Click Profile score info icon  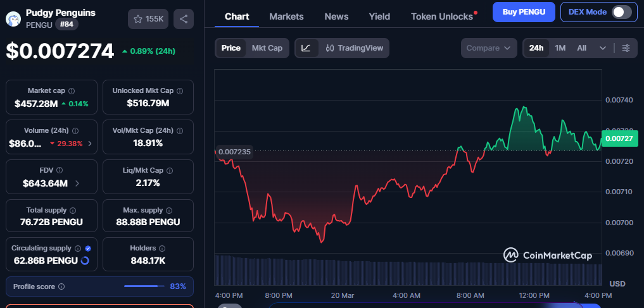(61, 286)
